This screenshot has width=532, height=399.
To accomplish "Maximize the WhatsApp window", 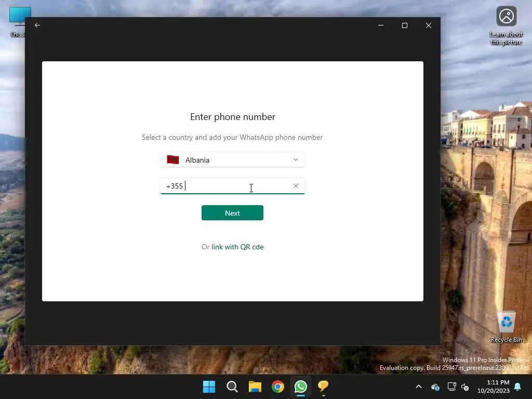I will pos(404,25).
